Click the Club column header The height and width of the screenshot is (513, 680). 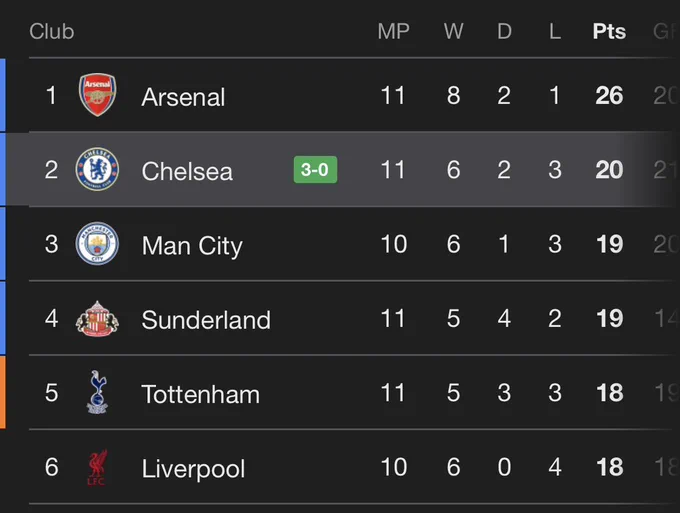tap(52, 31)
